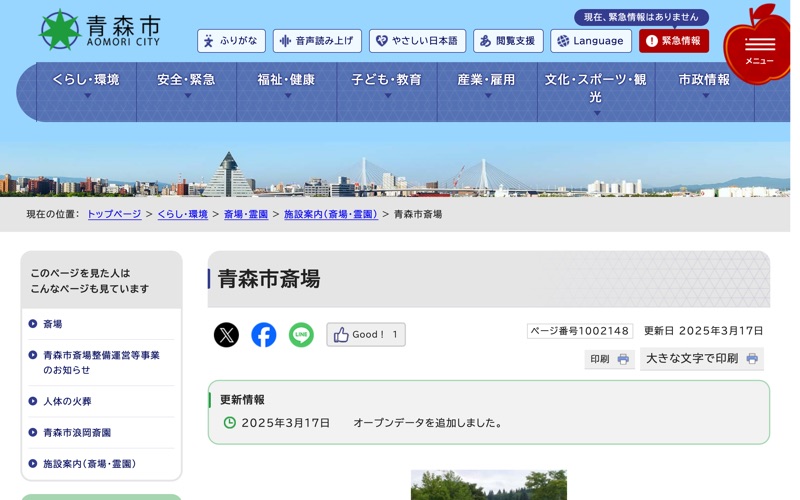Click the オープンデータを追加しました。 text
Image resolution: width=800 pixels, height=500 pixels.
pyautogui.click(x=429, y=423)
